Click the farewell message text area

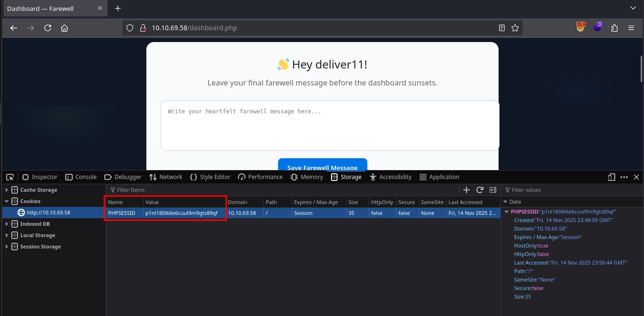(x=330, y=125)
